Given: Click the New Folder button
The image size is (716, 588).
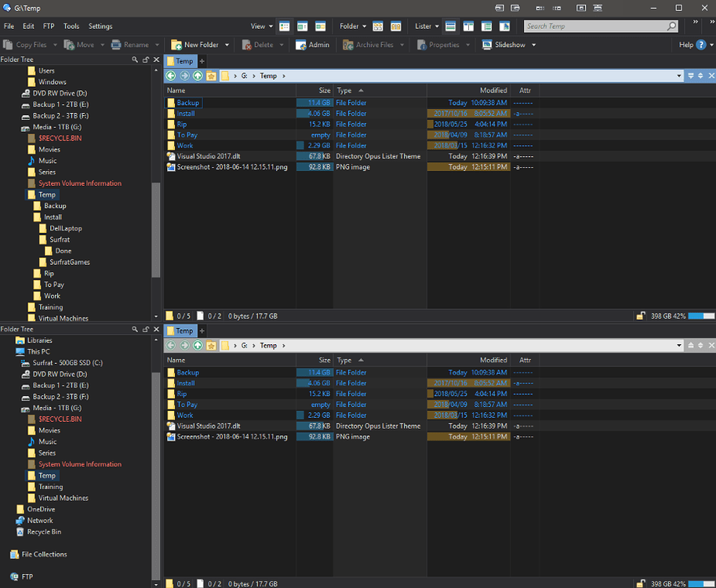Looking at the screenshot, I should pos(199,44).
